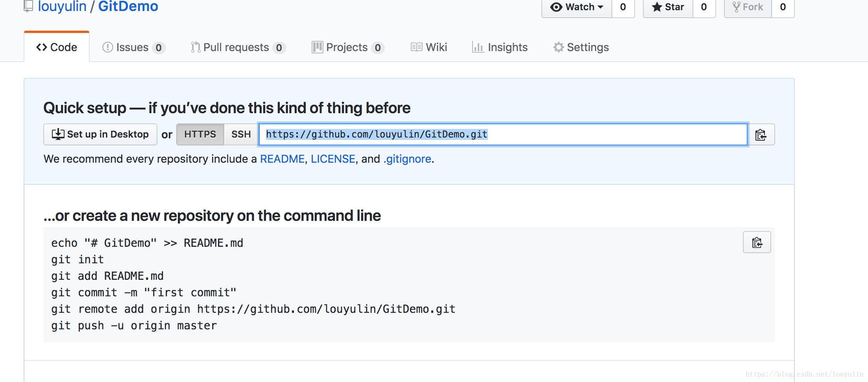Screen dimensions: 868x382
Task: Copy the clone URL to clipboard
Action: (761, 135)
